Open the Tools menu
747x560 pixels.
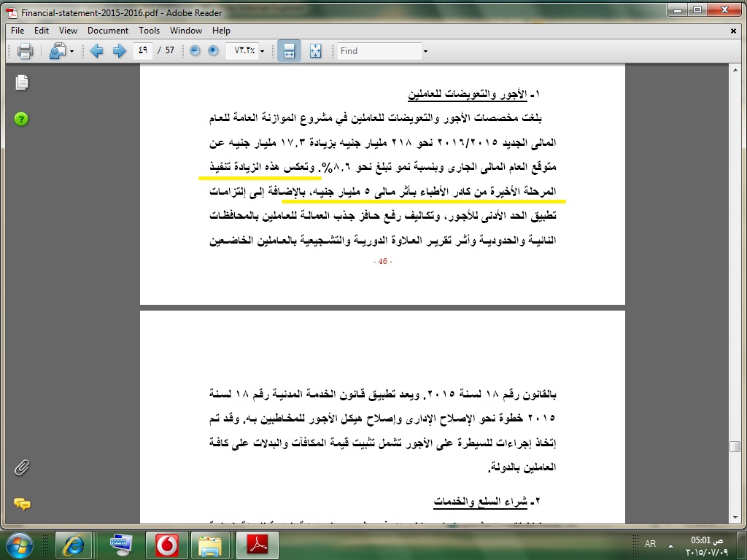tap(149, 31)
